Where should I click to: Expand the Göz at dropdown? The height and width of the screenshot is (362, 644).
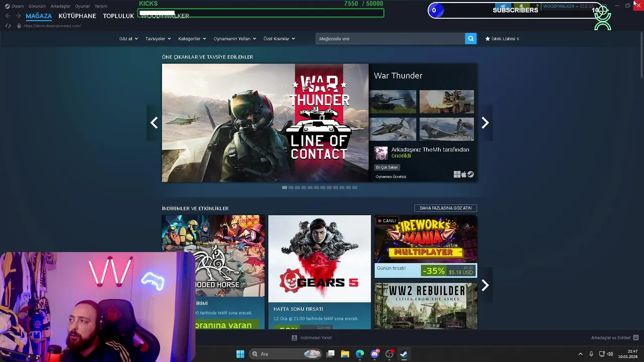click(128, 39)
